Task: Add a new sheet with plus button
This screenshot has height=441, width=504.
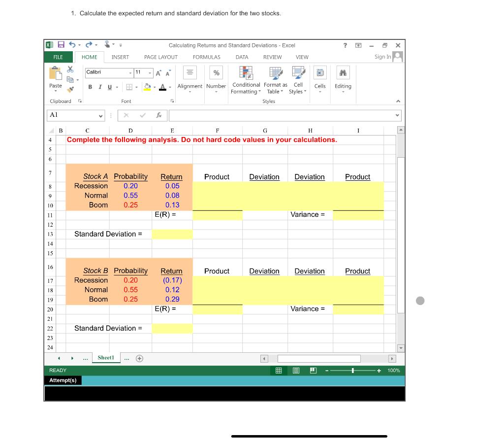Action: click(x=139, y=359)
